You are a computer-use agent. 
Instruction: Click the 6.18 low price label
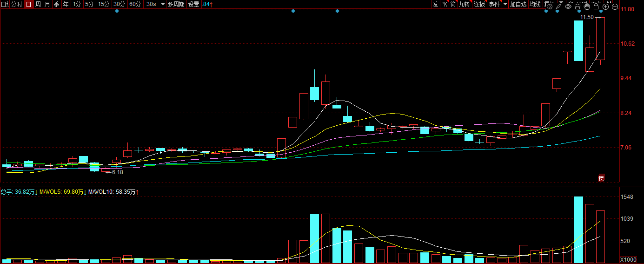[118, 172]
